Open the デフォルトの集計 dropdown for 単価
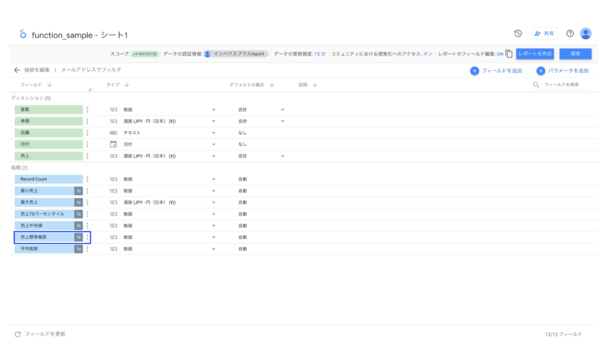The image size is (607, 364). [282, 121]
